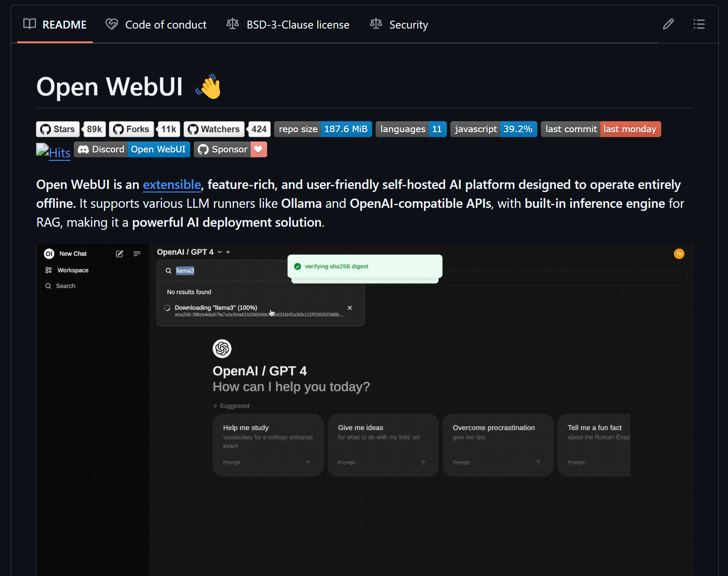728x576 pixels.
Task: Click the Forks badge
Action: tap(131, 129)
